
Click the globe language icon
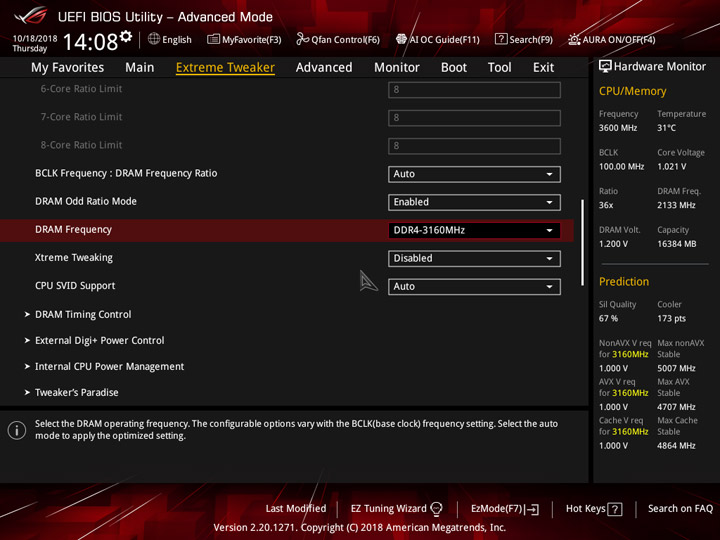coord(154,39)
